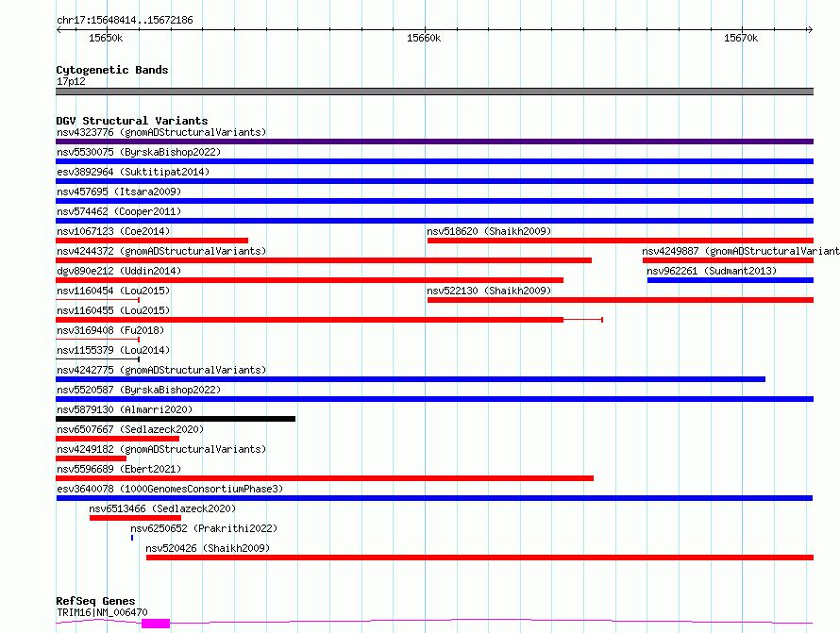Image resolution: width=840 pixels, height=633 pixels.
Task: Select the nsv6250652 Prakrithi2022 label
Action: pos(204,528)
